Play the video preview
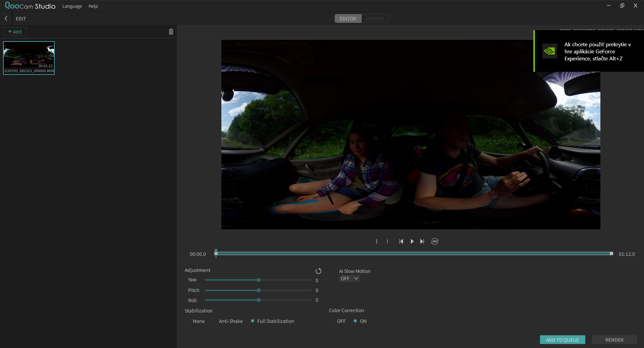 tap(412, 241)
